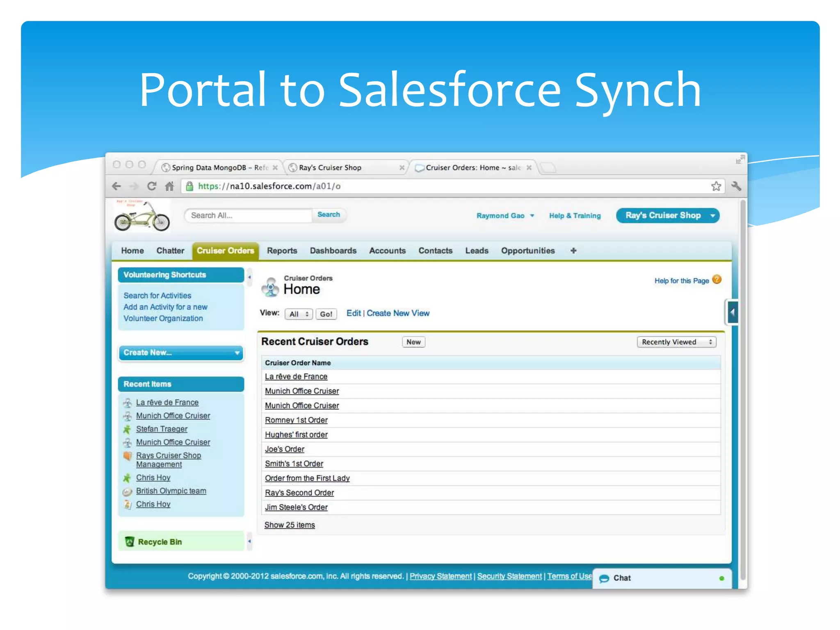Click icon beside La rêve de France recent item
The width and height of the screenshot is (840, 630).
(128, 403)
